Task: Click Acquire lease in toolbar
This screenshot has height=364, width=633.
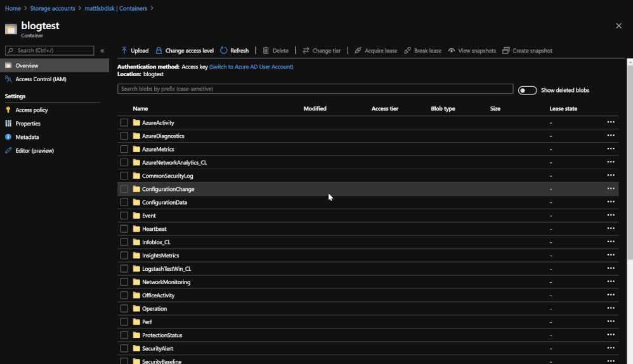Action: [x=376, y=51]
